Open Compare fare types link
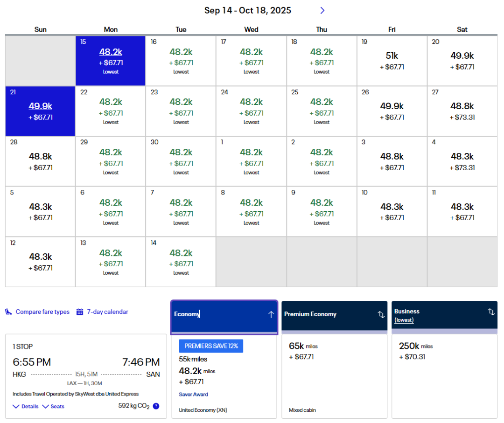The height and width of the screenshot is (423, 504). 42,312
